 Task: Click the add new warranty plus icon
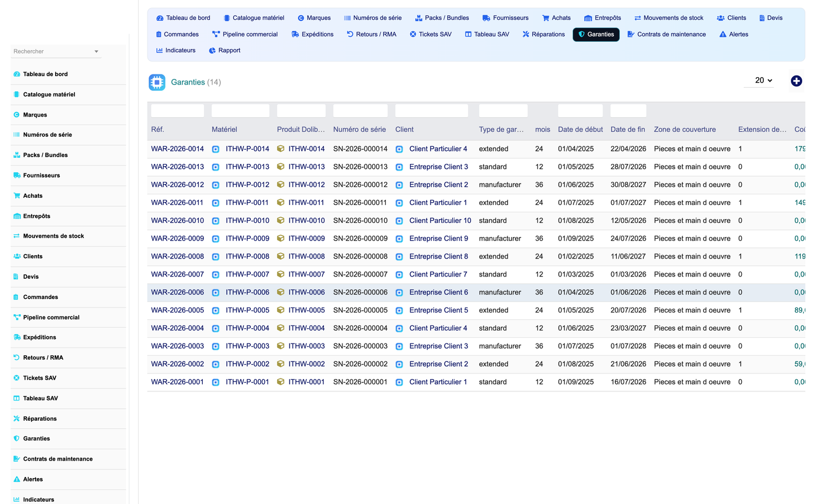796,81
